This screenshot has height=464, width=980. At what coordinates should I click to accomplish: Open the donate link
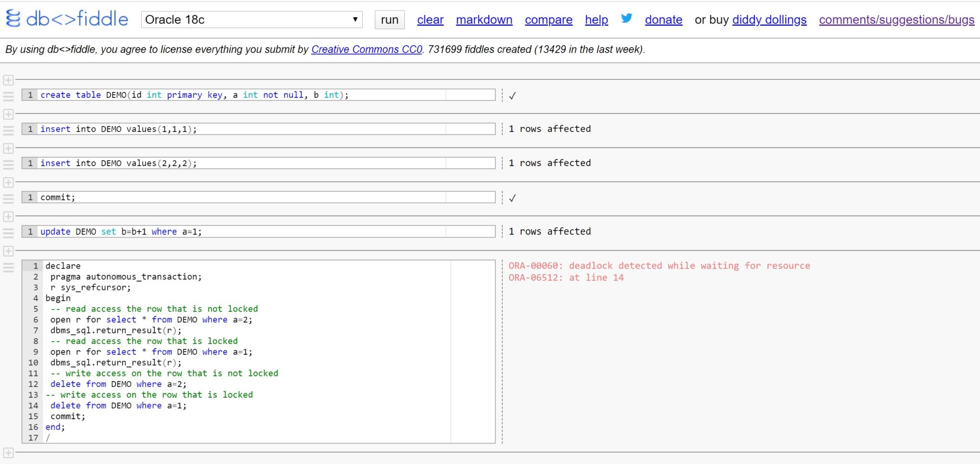point(664,20)
